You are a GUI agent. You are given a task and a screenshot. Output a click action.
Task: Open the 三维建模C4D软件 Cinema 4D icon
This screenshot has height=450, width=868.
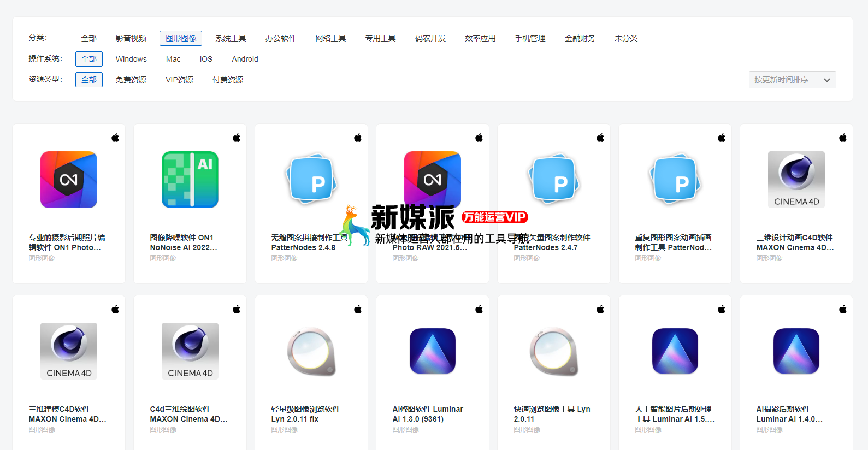69,351
